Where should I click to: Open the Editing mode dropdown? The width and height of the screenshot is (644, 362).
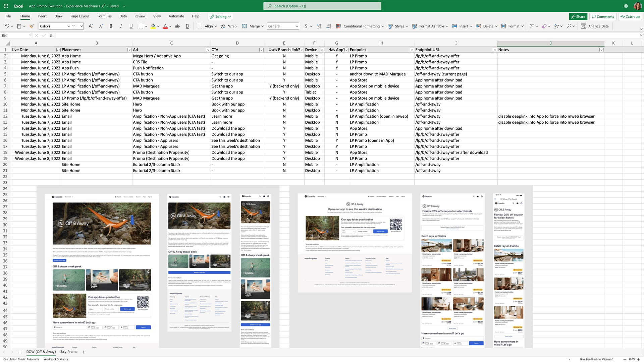click(x=220, y=16)
